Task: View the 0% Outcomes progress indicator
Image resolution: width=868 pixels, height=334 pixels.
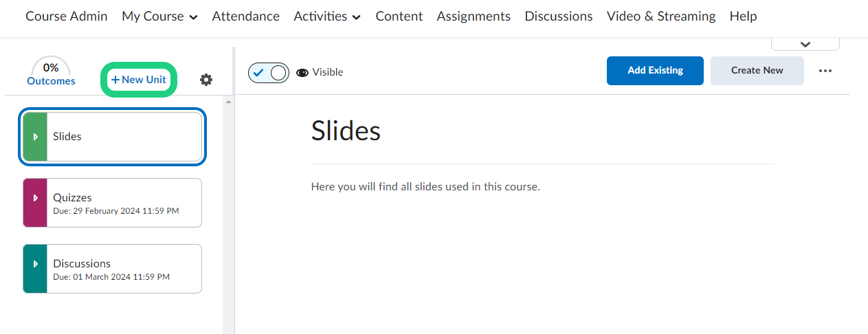Action: pyautogui.click(x=51, y=73)
